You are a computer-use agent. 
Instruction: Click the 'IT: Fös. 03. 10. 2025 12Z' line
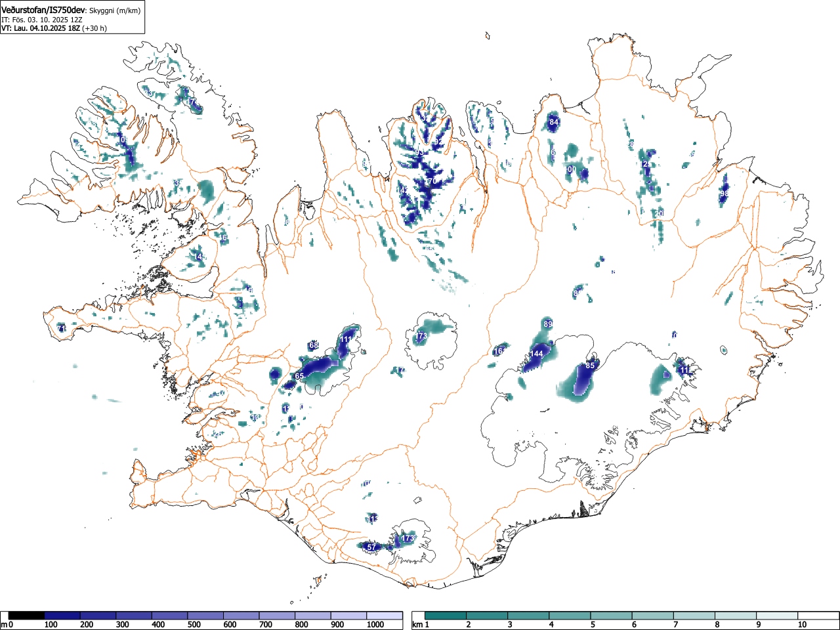(x=42, y=20)
